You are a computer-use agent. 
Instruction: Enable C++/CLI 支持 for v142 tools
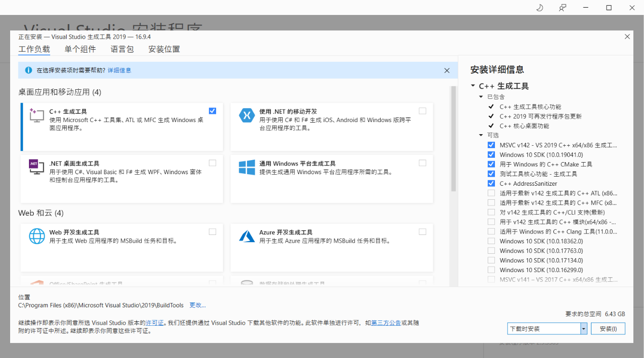(x=491, y=212)
